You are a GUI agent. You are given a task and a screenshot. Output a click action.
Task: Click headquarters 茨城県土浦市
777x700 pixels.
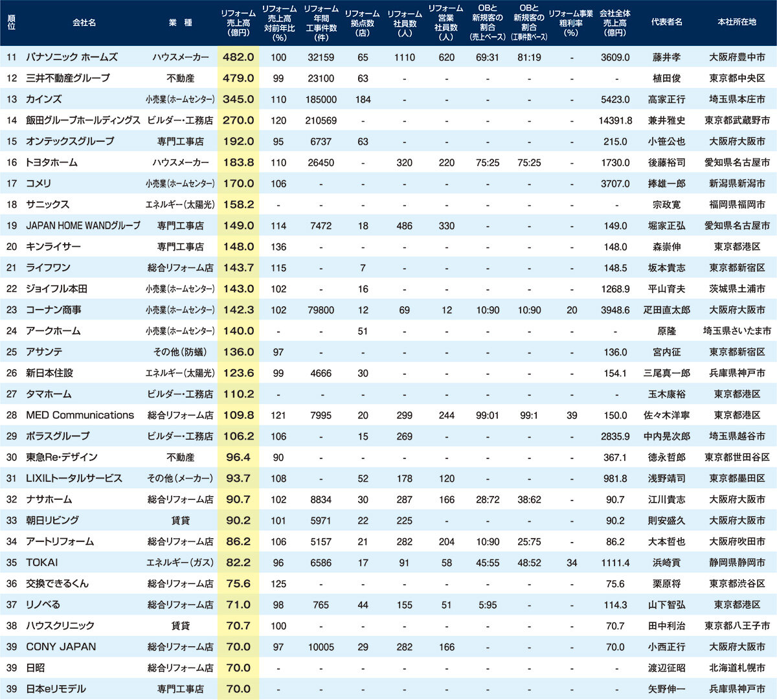pyautogui.click(x=737, y=289)
